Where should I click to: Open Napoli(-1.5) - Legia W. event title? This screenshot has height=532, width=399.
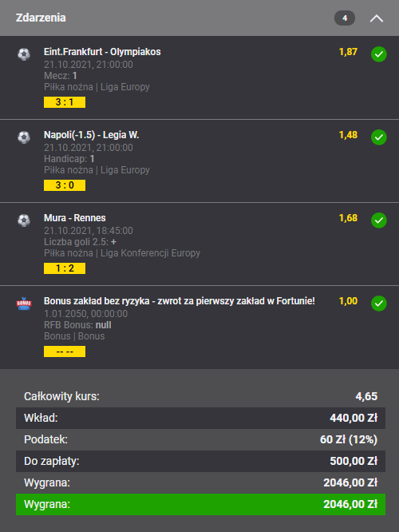pos(91,135)
